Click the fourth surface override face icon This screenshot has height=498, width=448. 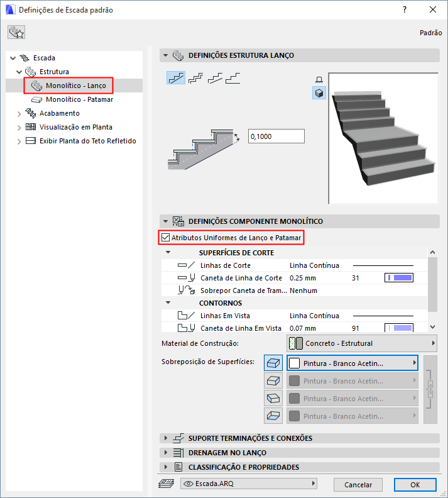273,416
